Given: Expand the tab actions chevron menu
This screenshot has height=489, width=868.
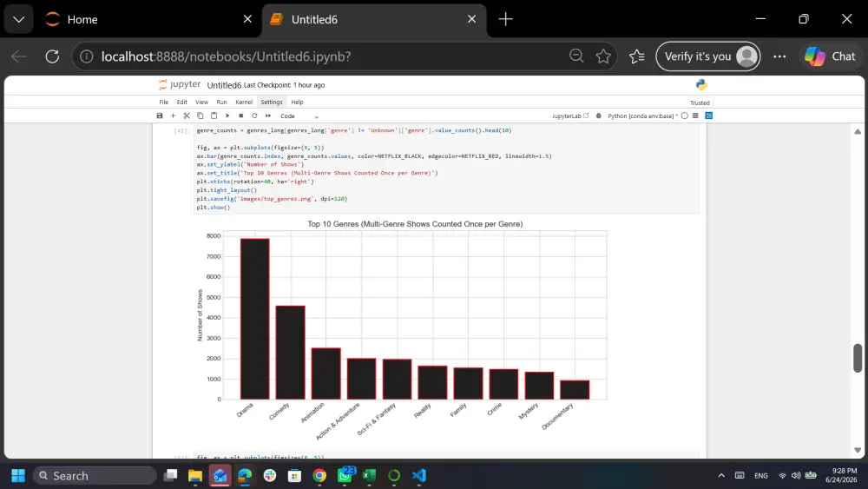Looking at the screenshot, I should (x=19, y=19).
